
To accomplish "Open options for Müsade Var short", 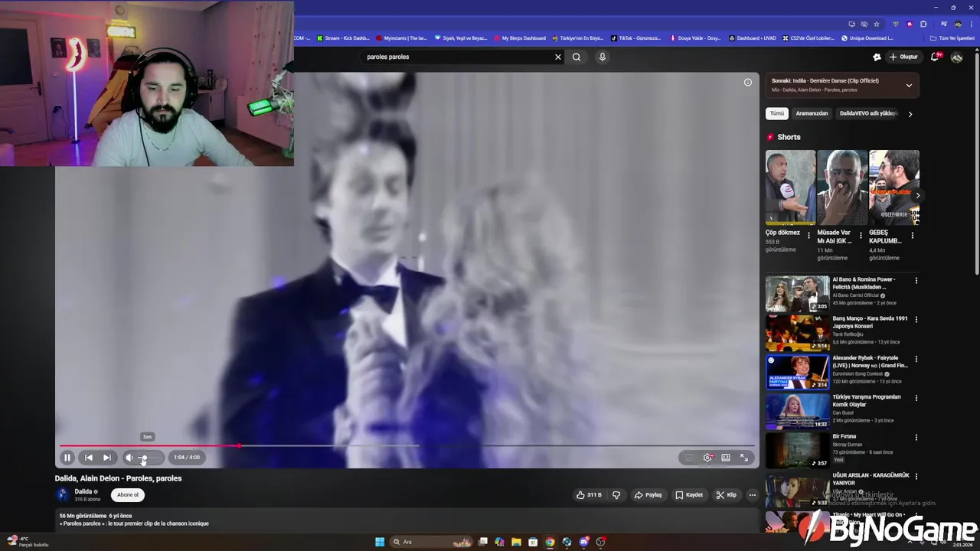I will tap(861, 236).
